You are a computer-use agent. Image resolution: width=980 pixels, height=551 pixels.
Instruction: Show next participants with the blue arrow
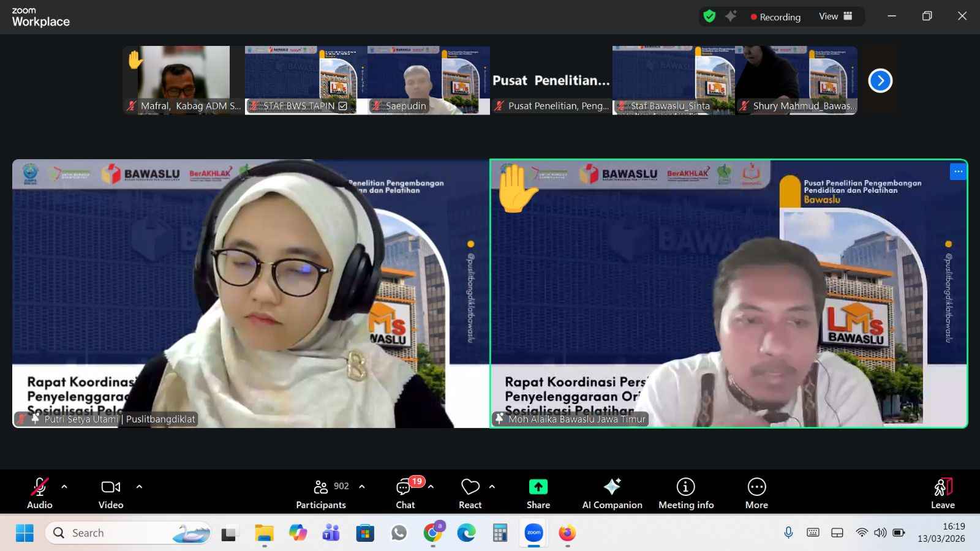coord(880,80)
